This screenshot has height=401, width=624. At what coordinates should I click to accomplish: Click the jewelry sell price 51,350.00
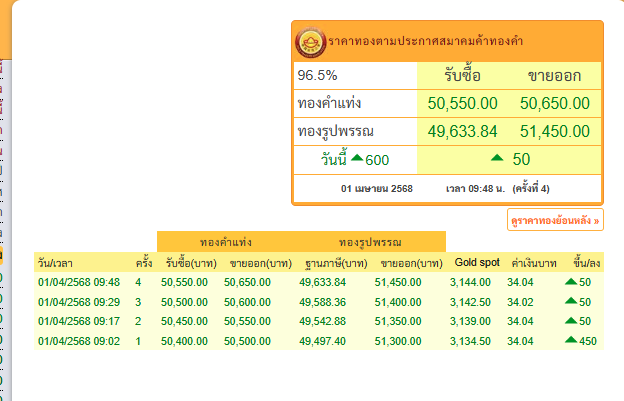click(x=398, y=321)
